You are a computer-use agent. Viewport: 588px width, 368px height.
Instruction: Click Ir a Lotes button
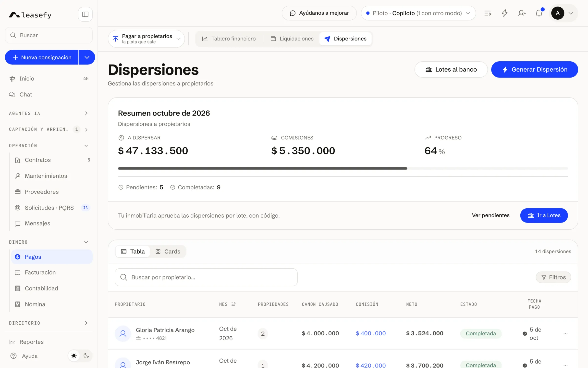[x=544, y=216]
